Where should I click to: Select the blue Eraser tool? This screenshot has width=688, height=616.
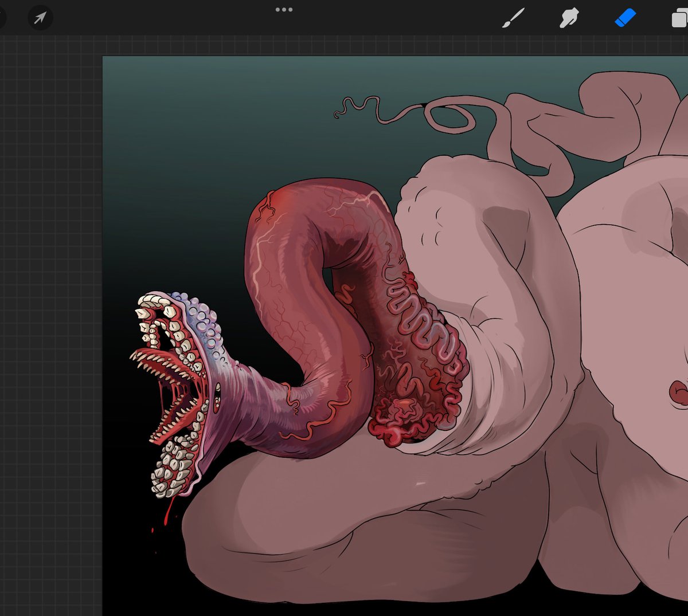[625, 18]
